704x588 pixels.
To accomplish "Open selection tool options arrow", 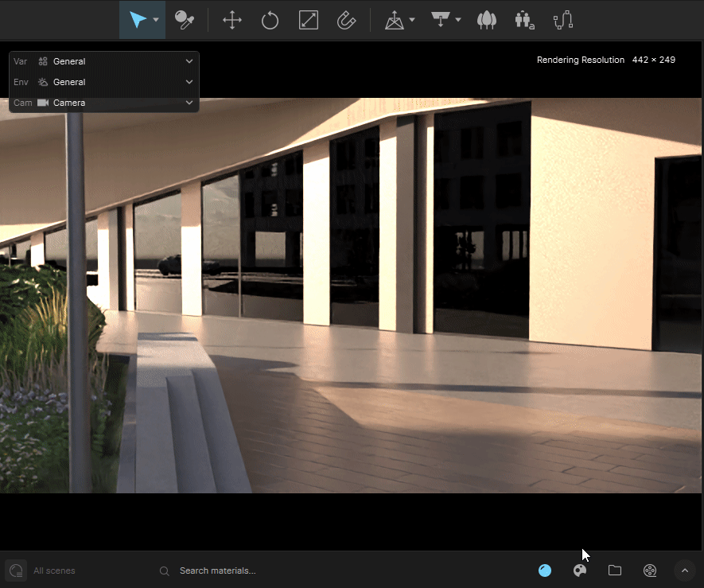I will point(156,20).
